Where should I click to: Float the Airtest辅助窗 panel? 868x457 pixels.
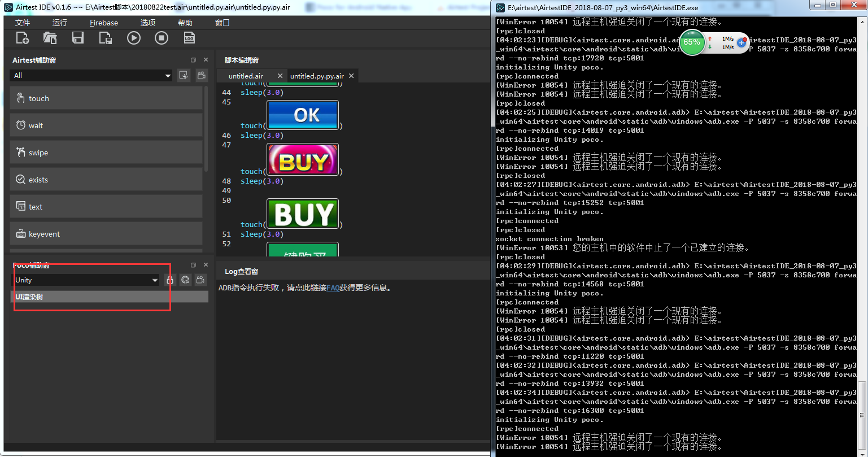[193, 60]
